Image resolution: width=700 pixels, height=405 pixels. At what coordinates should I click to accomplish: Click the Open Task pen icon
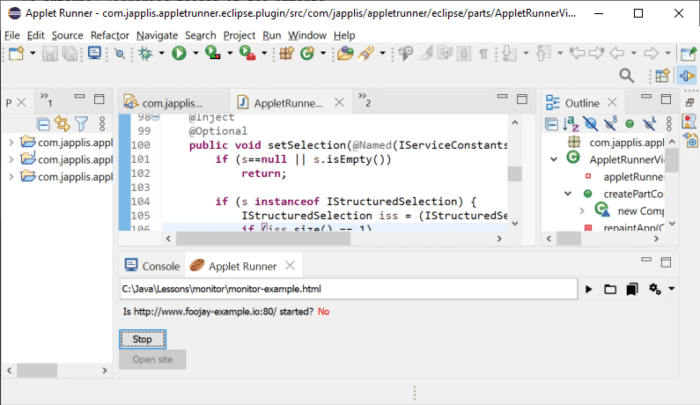(x=366, y=53)
